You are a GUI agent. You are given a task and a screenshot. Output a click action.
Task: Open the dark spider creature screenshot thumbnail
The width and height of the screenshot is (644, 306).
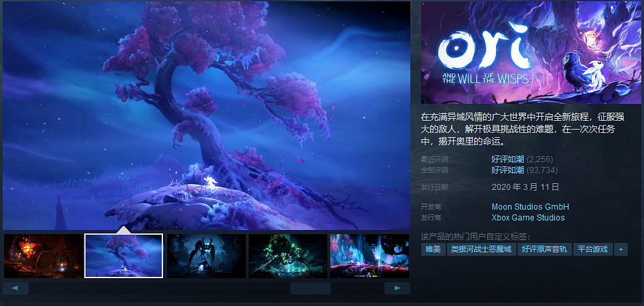coord(207,256)
